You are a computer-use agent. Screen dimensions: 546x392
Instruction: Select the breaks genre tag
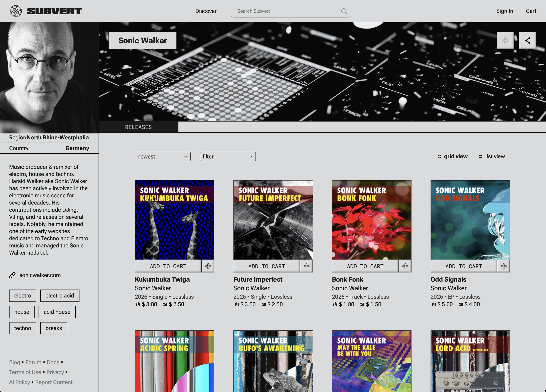click(54, 328)
